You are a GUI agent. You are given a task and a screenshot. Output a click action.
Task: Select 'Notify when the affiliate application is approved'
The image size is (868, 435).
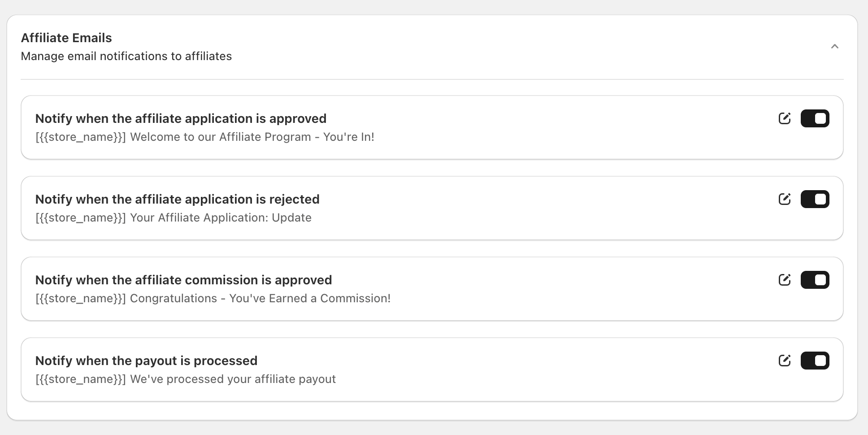(181, 119)
